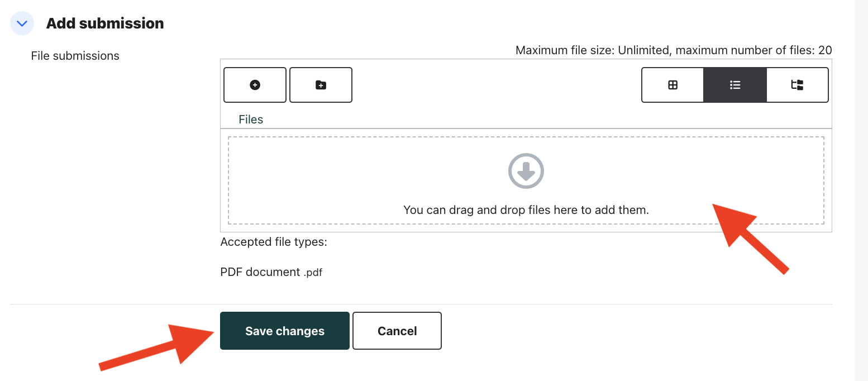Switch to the folder tree view
Viewport: 868px width, 381px height.
[x=797, y=85]
